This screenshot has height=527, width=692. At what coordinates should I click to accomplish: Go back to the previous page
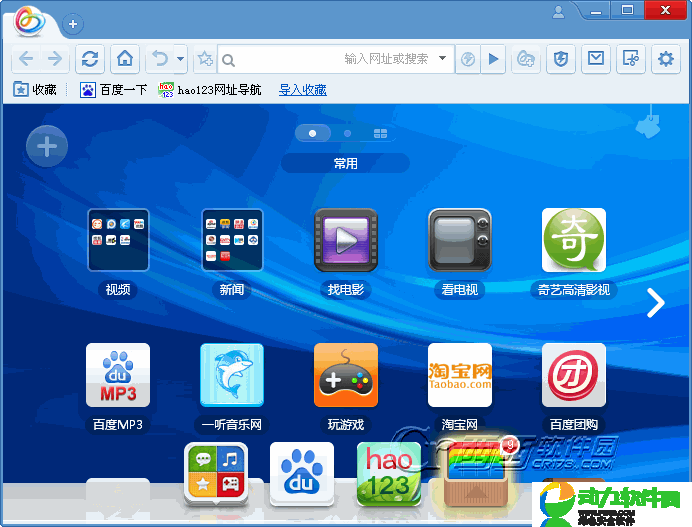point(26,58)
